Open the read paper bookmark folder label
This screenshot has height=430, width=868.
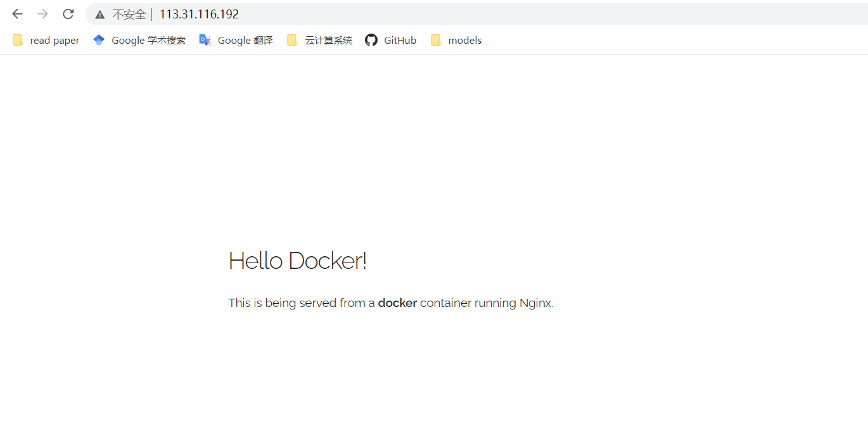[x=54, y=41]
